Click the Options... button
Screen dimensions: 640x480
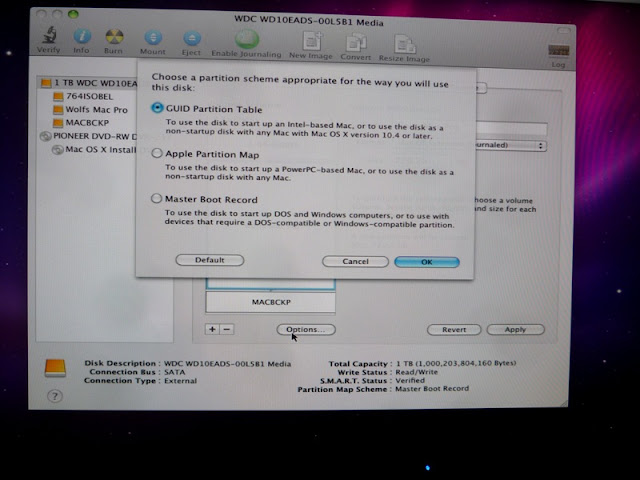pyautogui.click(x=306, y=329)
